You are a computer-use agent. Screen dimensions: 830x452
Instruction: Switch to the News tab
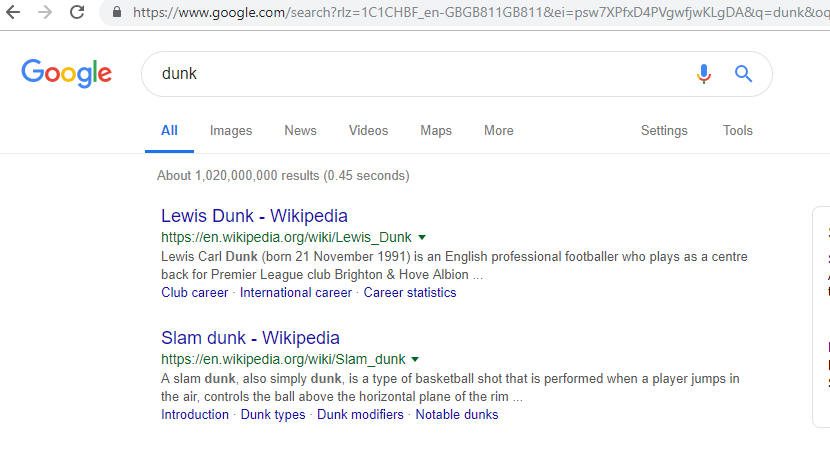pyautogui.click(x=301, y=131)
